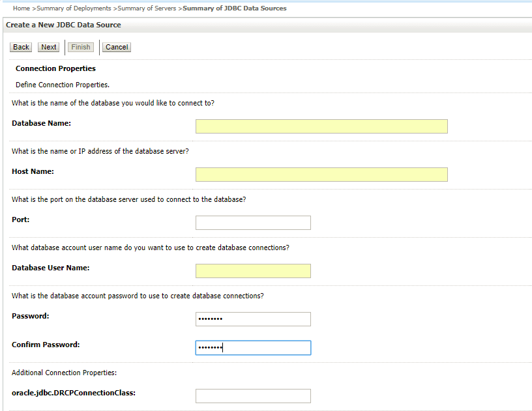Screen dimensions: 532x411
Task: Open Summary of Servers breadcrumb link
Action: (x=147, y=8)
